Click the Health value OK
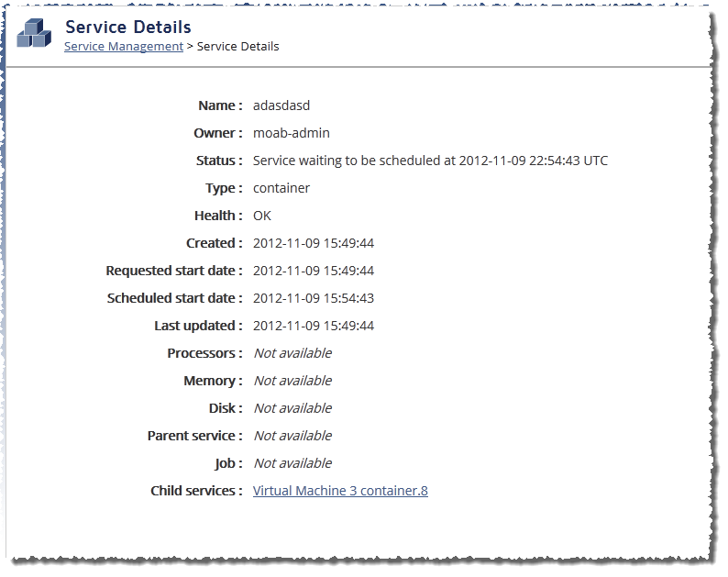 point(262,216)
